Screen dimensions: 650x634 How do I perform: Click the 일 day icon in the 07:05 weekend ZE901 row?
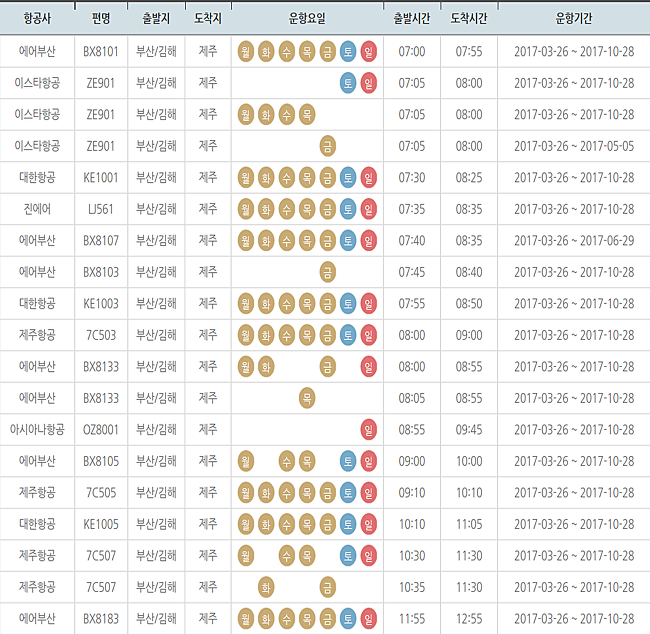[369, 83]
